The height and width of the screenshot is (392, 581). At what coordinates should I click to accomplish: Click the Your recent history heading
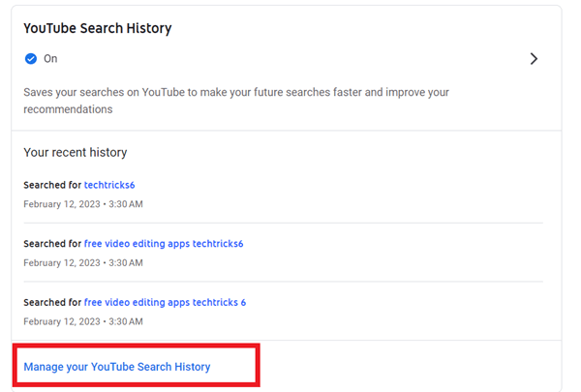(76, 152)
